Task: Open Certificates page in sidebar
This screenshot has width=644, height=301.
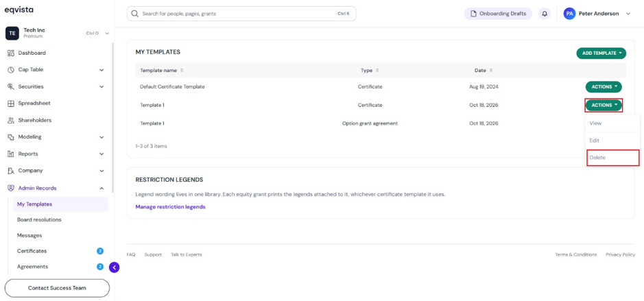Action: coord(32,251)
